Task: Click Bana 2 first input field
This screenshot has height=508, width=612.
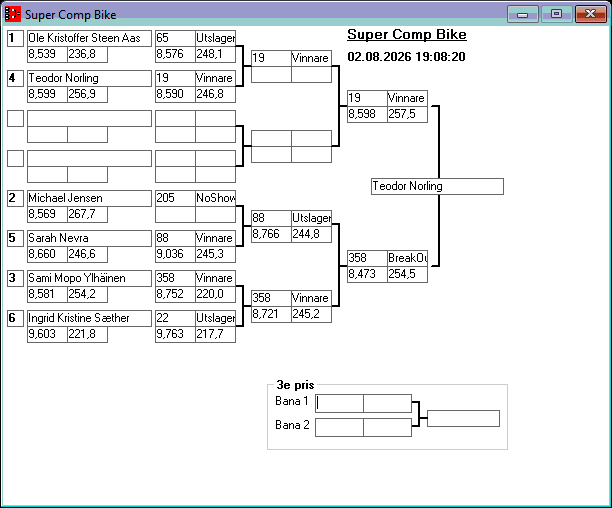Action: pyautogui.click(x=339, y=428)
